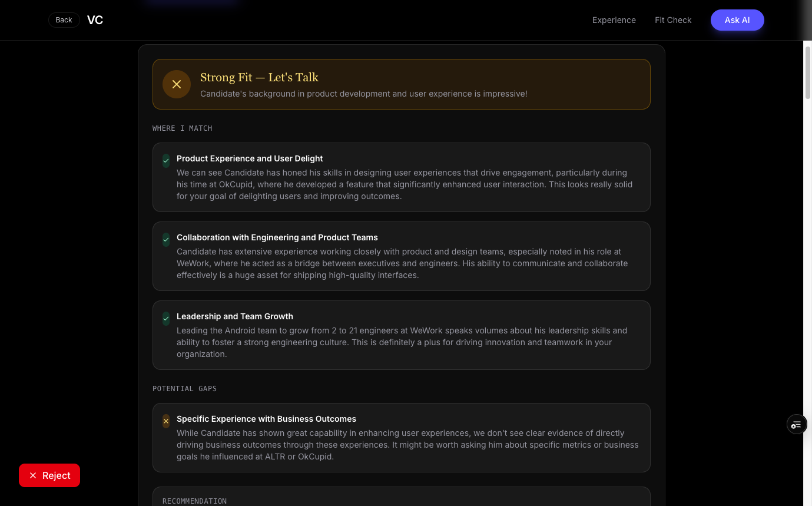The image size is (812, 506).
Task: Click checkmark icon beside Product Experience and User Delight
Action: pos(166,160)
